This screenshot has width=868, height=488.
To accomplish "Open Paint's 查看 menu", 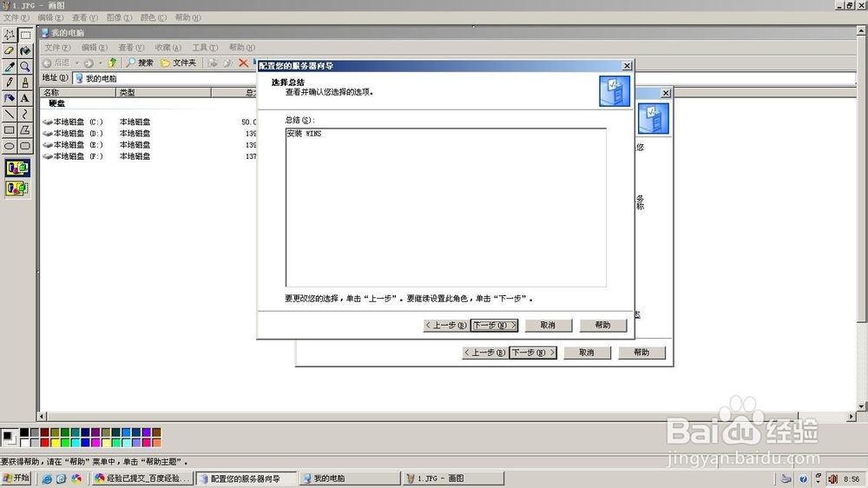I will [85, 17].
